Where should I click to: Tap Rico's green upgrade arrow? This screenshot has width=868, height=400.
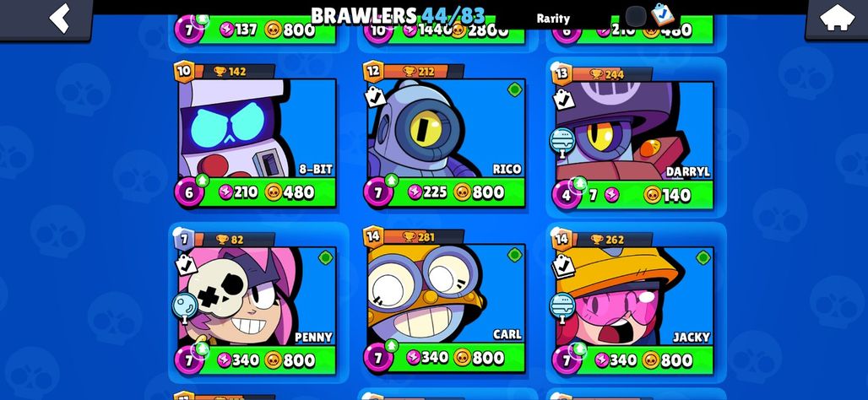coord(392,181)
